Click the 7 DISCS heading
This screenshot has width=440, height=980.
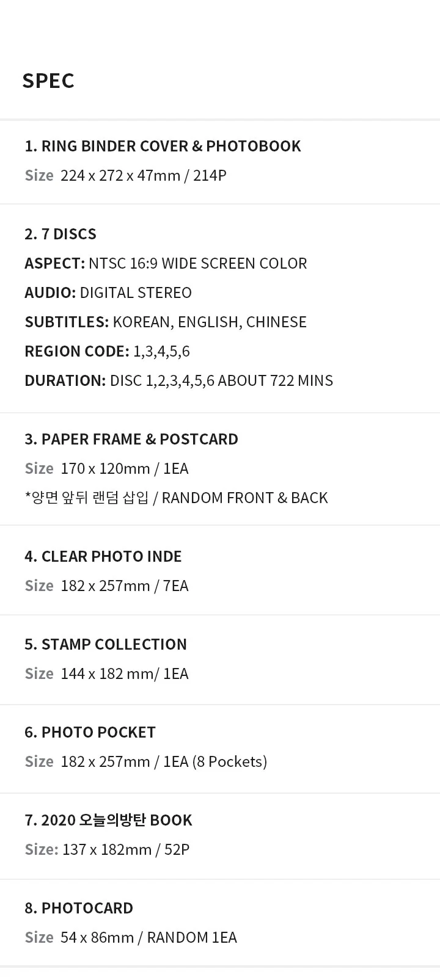tap(61, 234)
